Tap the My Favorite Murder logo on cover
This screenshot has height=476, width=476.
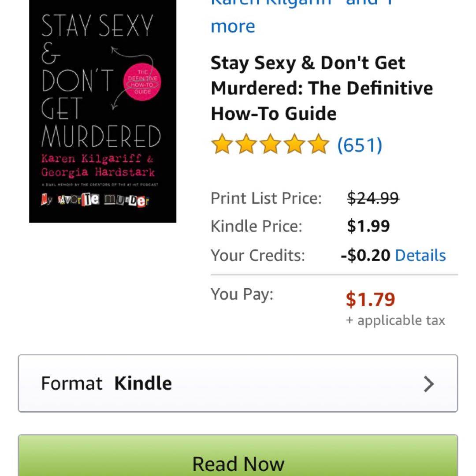click(95, 200)
